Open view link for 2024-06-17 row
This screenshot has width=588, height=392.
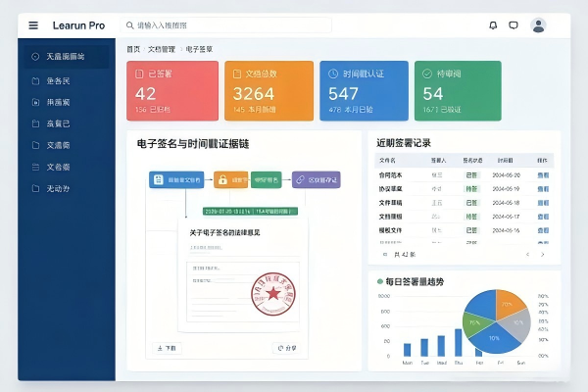coord(543,217)
